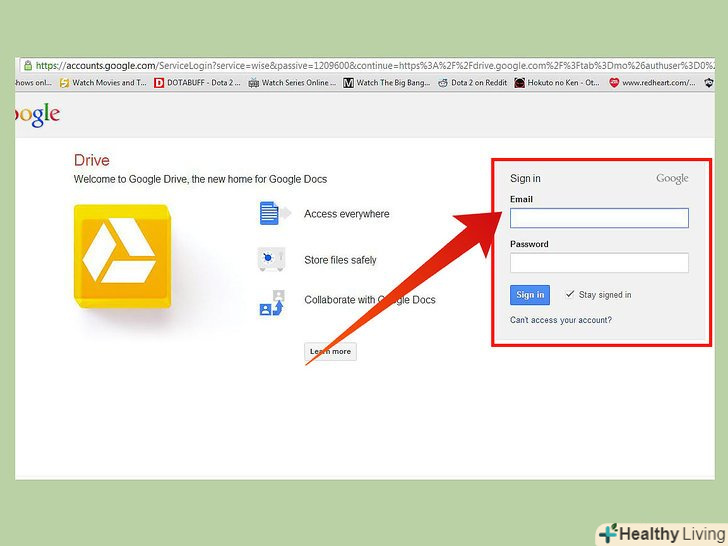This screenshot has height=546, width=728.
Task: Click the Store files safely safe icon
Action: (x=271, y=259)
